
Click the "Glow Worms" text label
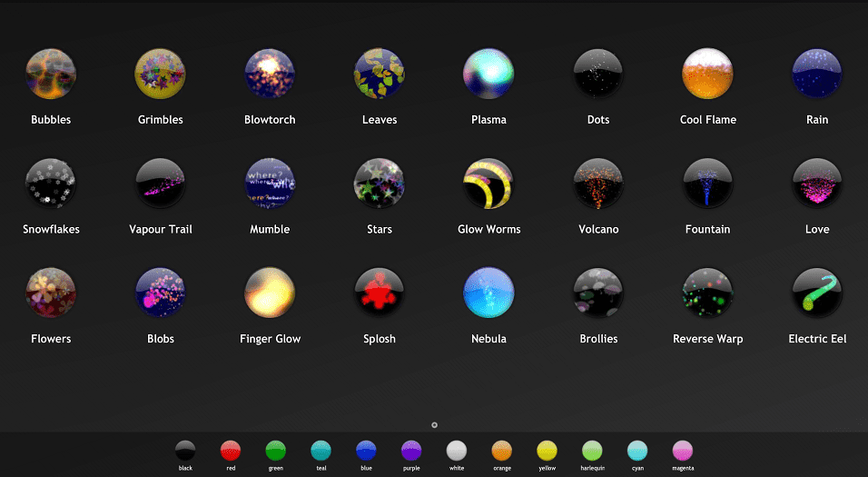click(x=488, y=229)
